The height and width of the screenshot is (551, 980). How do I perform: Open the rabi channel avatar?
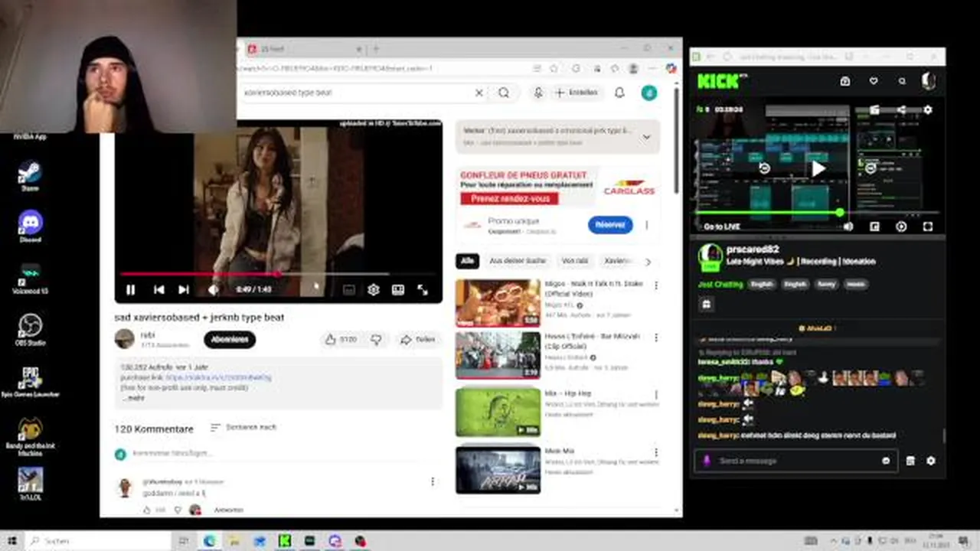[x=124, y=339]
